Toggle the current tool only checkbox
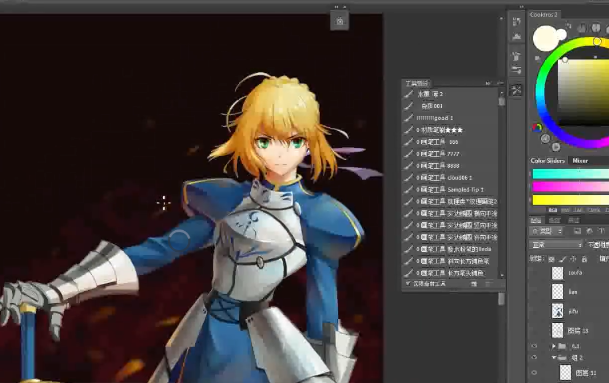Viewport: 609px width, 383px height. click(408, 284)
